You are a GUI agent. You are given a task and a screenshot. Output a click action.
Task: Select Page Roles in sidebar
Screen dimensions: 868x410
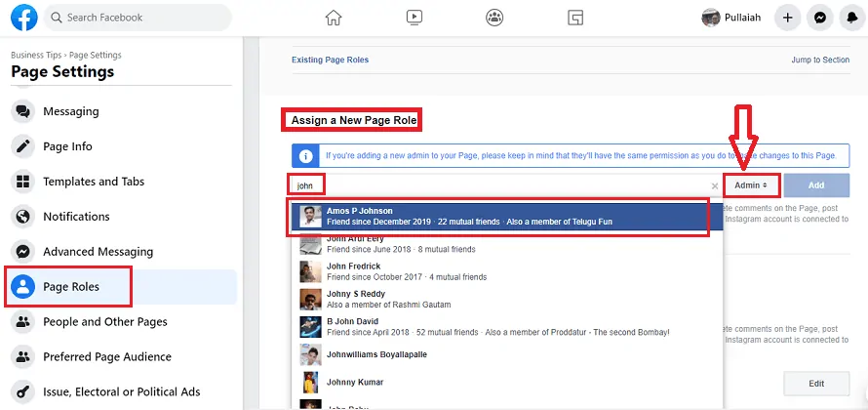(x=124, y=286)
